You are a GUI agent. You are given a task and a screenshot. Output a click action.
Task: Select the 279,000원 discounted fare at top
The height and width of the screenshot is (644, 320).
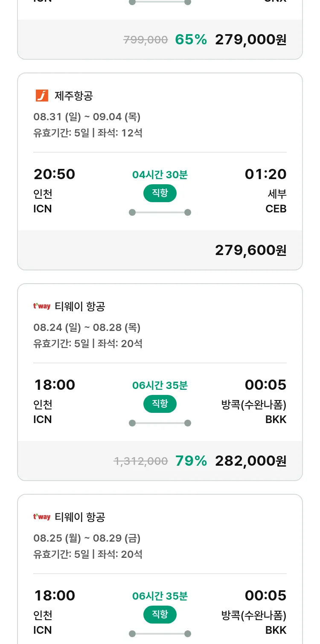(250, 40)
